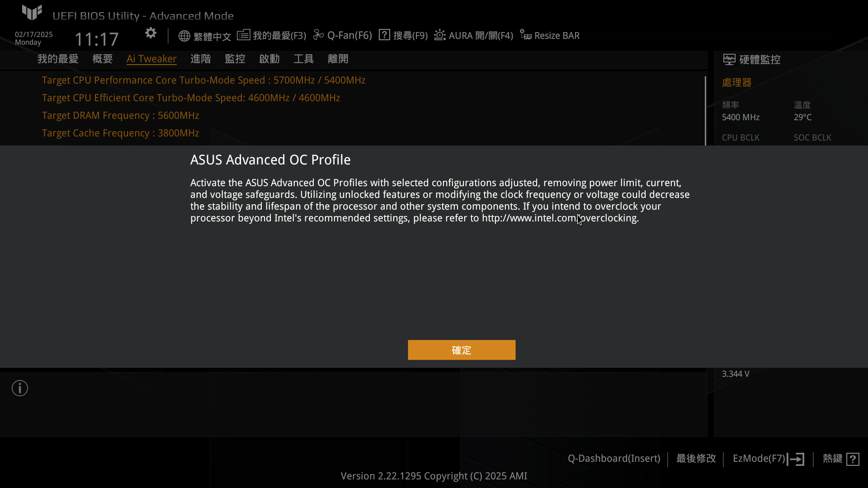This screenshot has height=488, width=868.
Task: Open the 監控 monitor tab
Action: [235, 59]
